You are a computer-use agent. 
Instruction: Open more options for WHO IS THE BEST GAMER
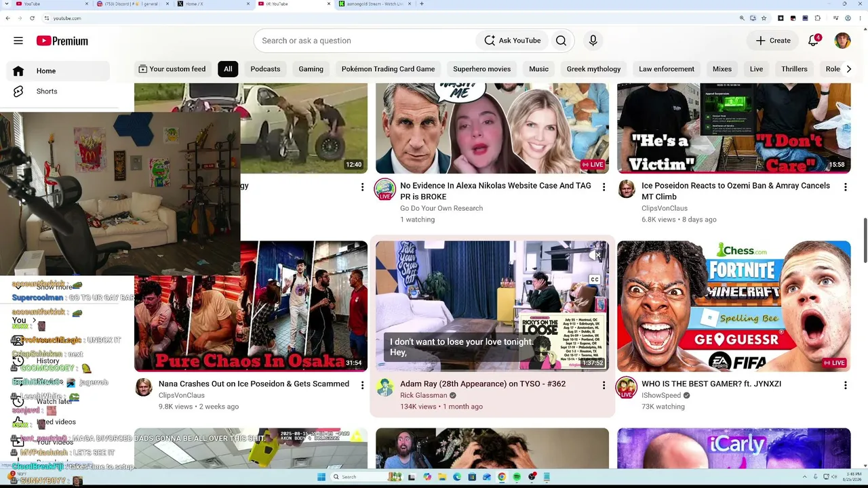(845, 385)
